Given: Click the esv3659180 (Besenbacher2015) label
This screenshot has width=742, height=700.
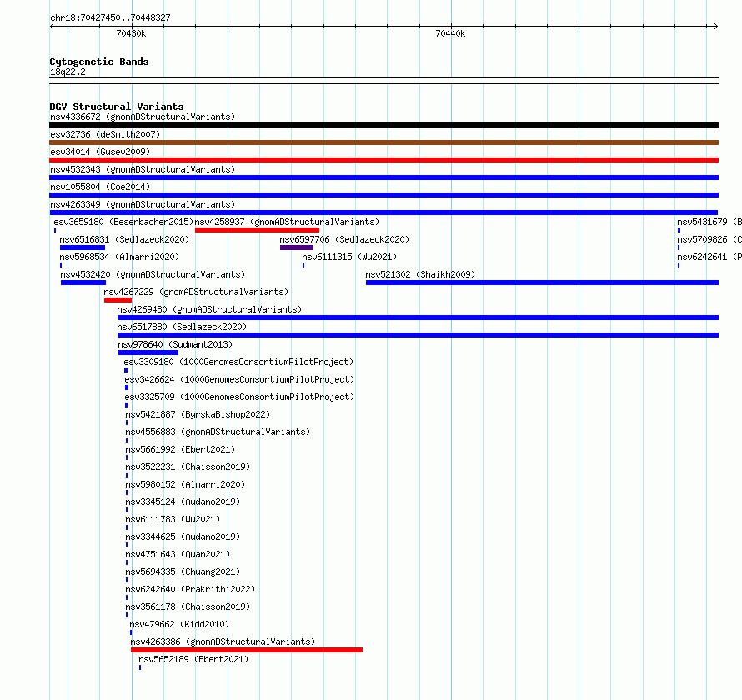Looking at the screenshot, I should [123, 222].
